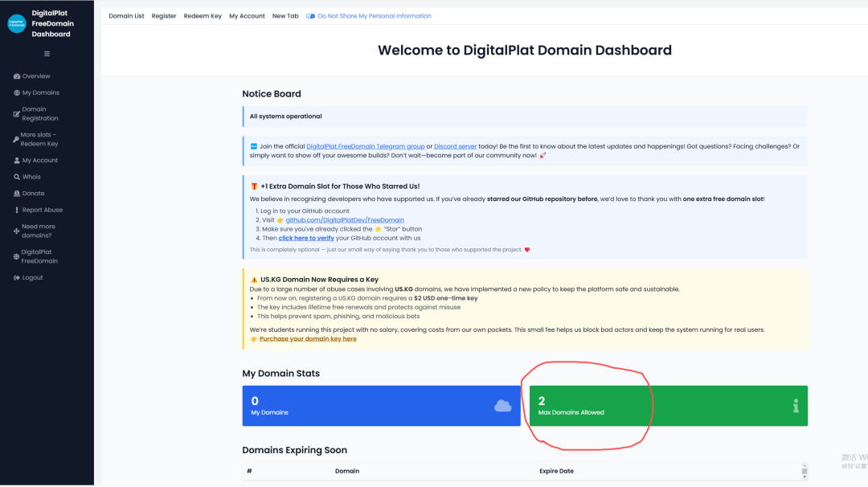Toggle Do Not Share My Personal Information
This screenshot has width=868, height=487.
pyautogui.click(x=310, y=16)
